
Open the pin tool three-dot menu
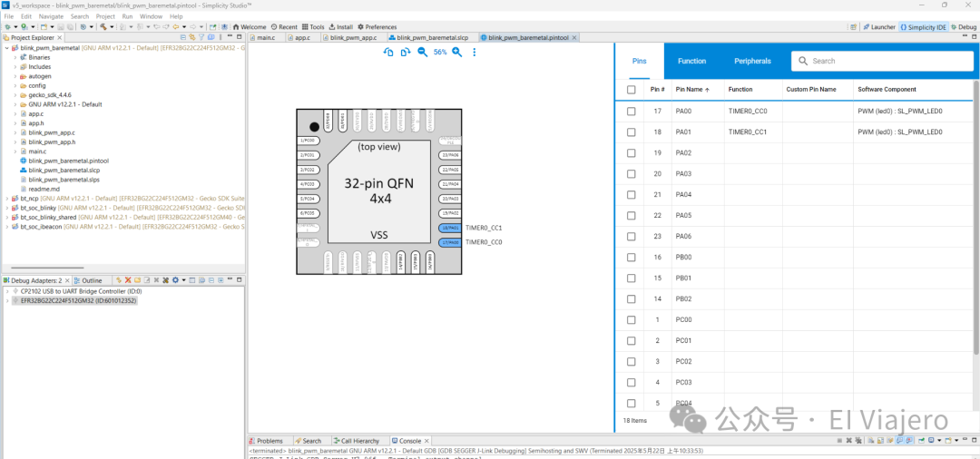pos(475,53)
